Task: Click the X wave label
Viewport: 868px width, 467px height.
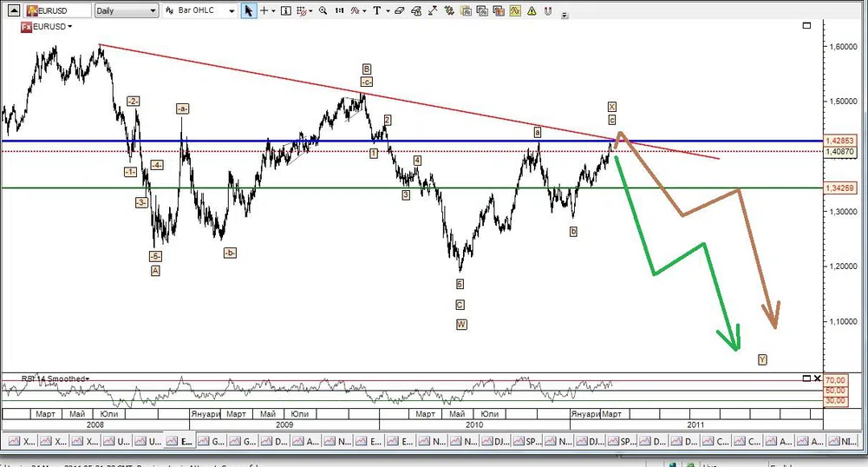Action: pyautogui.click(x=611, y=107)
